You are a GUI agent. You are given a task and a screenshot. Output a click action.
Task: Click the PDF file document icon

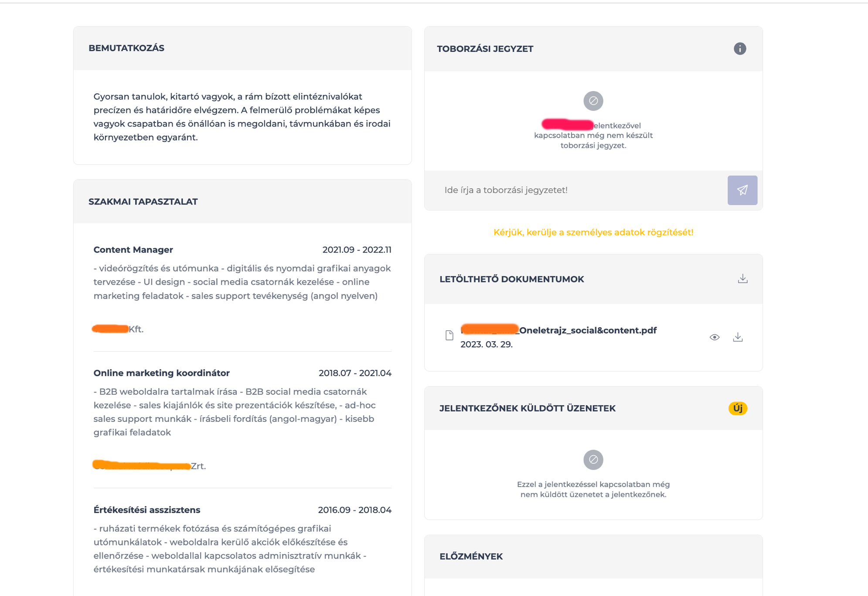coord(449,335)
